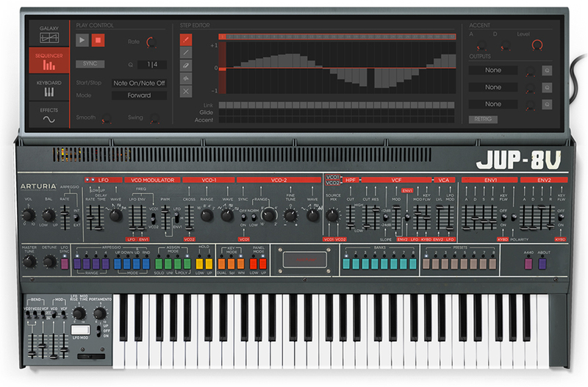
Task: Click the VCO-1 WAVE knob
Action: [227, 215]
